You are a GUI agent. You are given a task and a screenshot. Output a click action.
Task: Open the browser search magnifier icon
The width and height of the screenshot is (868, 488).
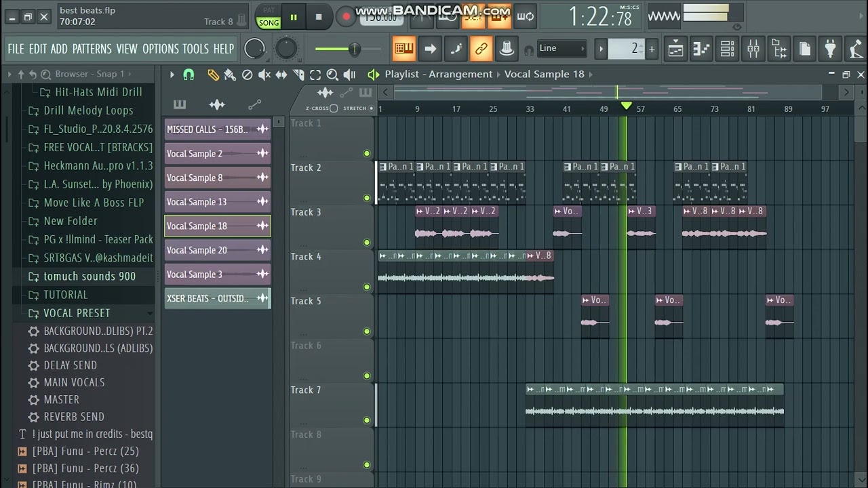pyautogui.click(x=45, y=74)
